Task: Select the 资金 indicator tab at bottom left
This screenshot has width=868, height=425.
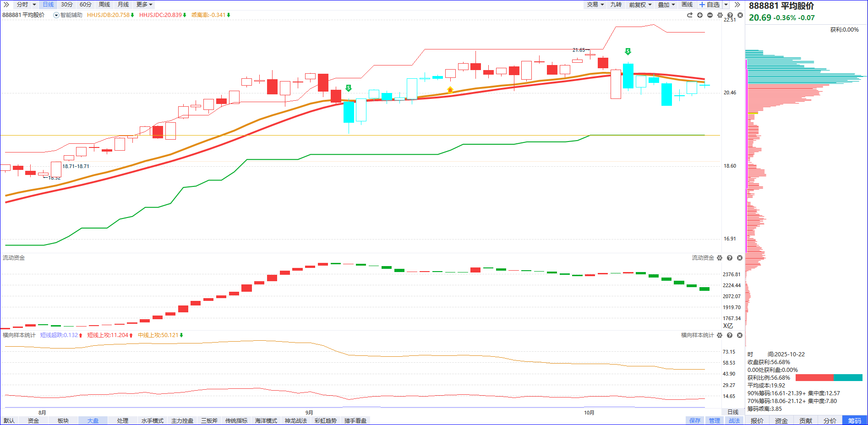Action: pos(33,421)
